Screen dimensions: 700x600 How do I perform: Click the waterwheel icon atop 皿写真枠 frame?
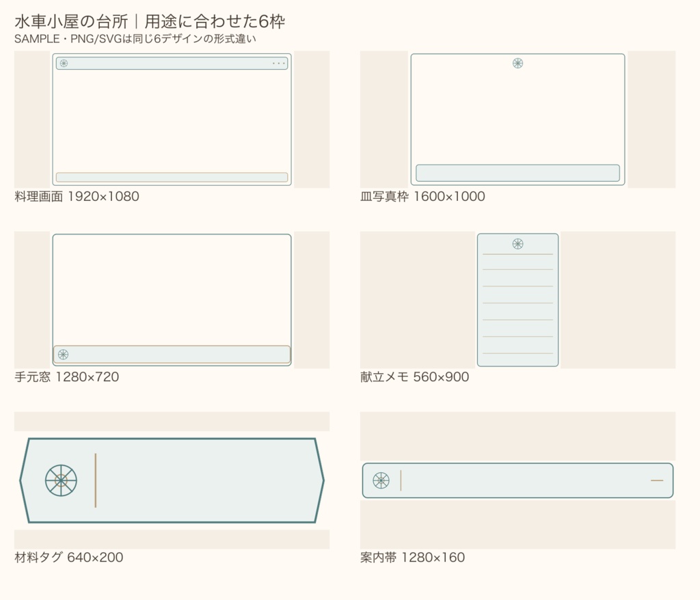pos(518,64)
